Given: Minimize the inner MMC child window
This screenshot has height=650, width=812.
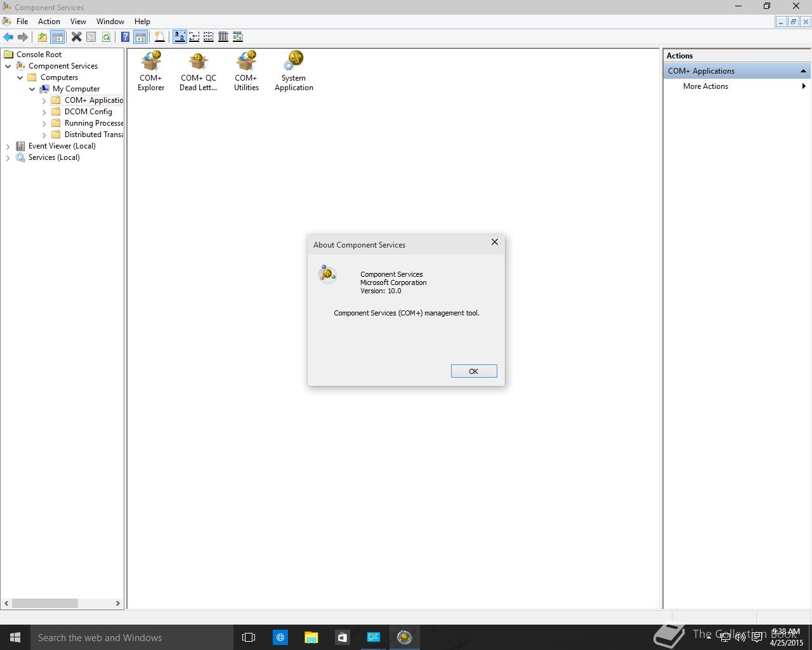Looking at the screenshot, I should 781,22.
